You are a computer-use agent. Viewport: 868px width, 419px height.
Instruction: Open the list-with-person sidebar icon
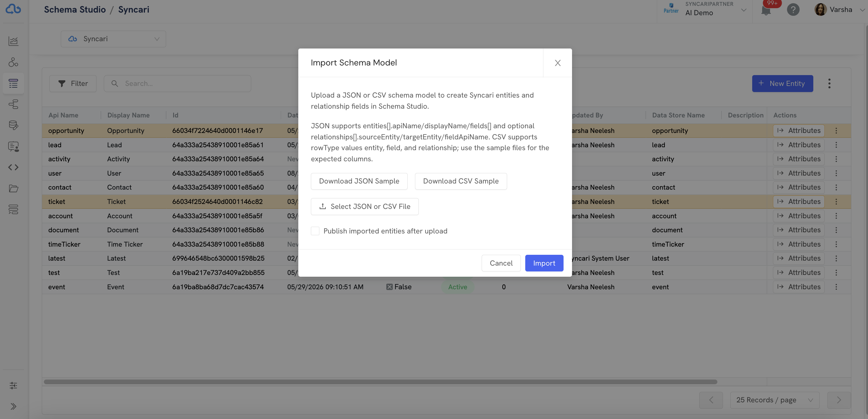click(x=13, y=146)
